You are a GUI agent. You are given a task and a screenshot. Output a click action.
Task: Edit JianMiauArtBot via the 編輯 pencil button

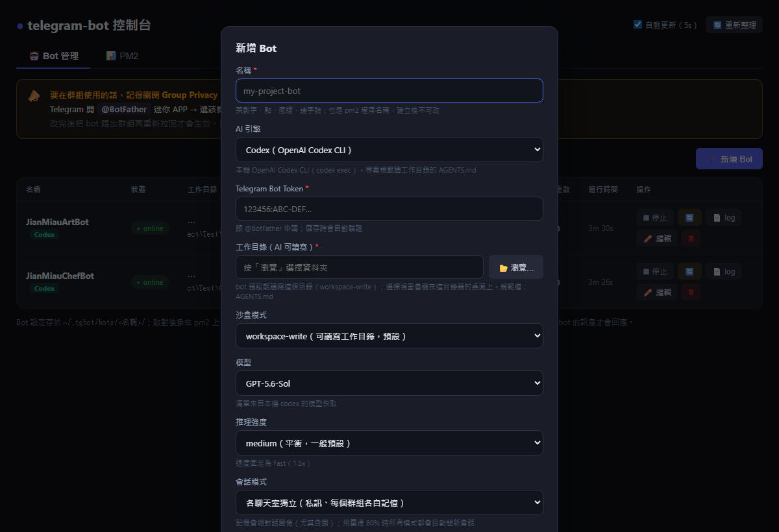coord(657,238)
